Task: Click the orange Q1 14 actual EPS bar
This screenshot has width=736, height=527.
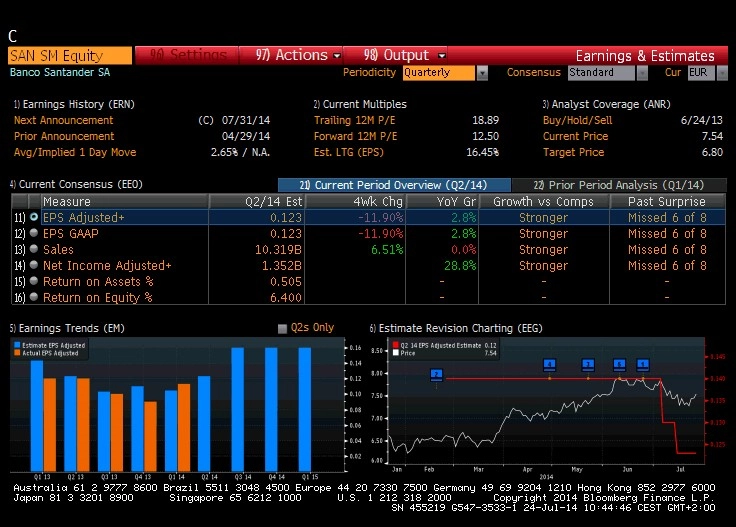Action: pyautogui.click(x=184, y=428)
